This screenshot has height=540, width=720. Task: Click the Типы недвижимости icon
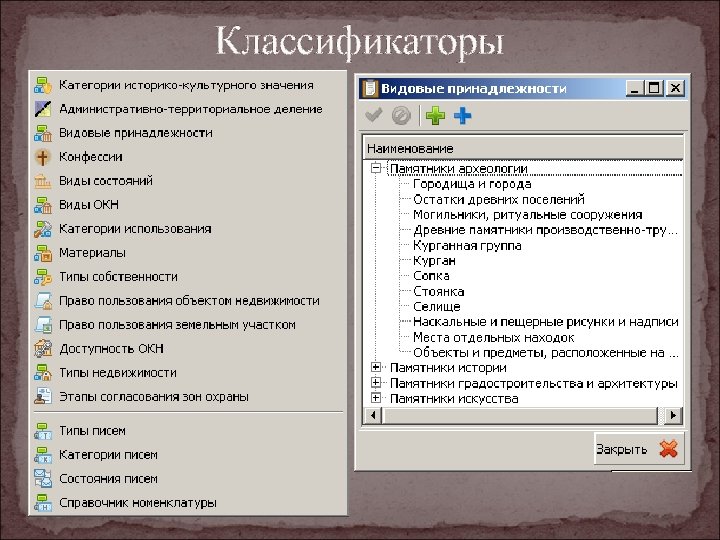[x=43, y=372]
